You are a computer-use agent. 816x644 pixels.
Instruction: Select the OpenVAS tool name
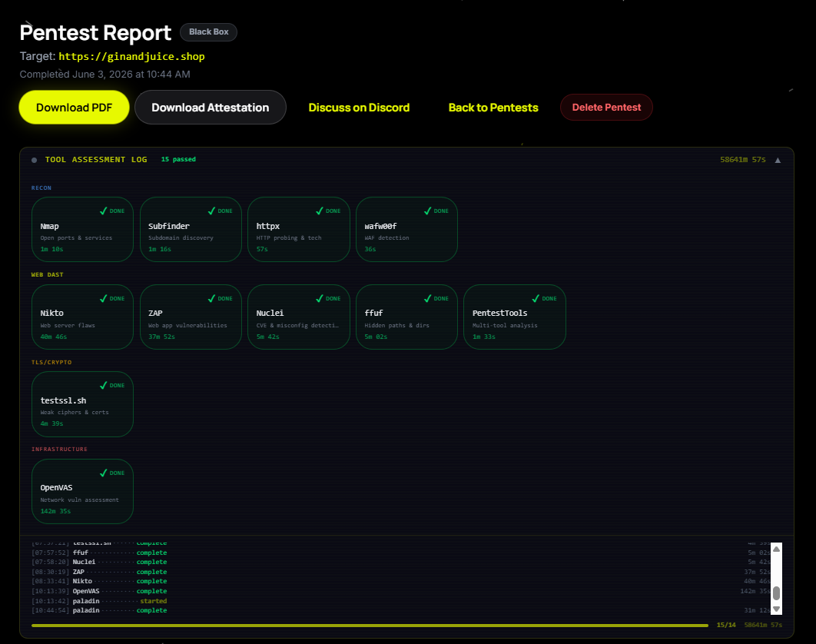(56, 488)
